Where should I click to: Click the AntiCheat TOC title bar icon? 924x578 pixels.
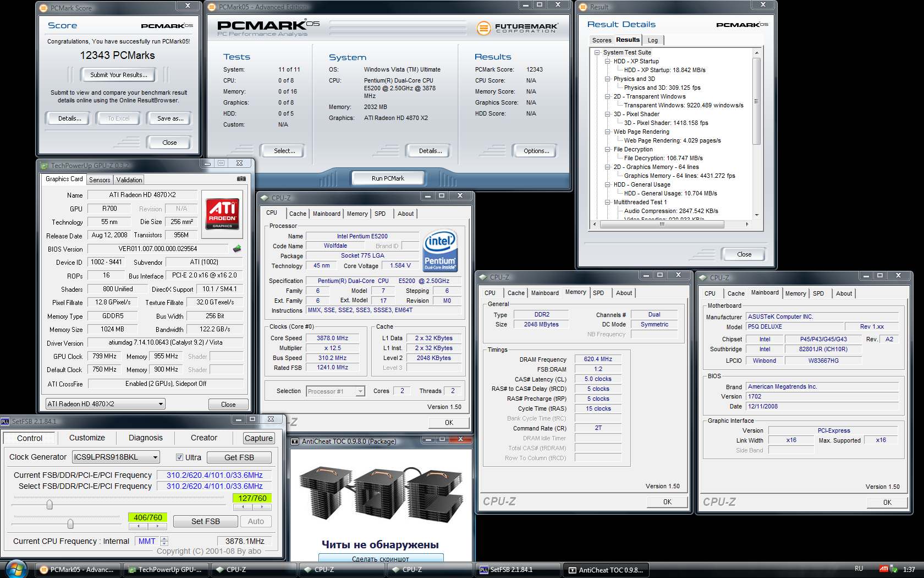(295, 441)
